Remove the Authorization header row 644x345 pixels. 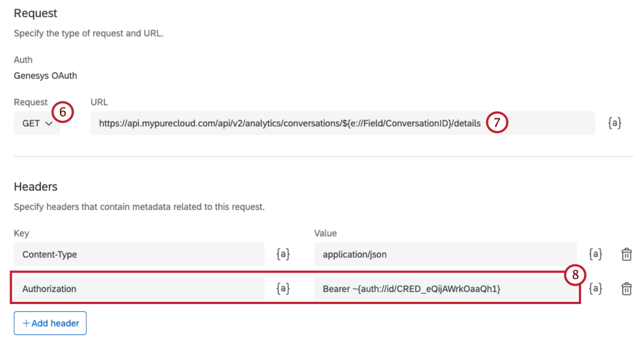[x=626, y=289]
